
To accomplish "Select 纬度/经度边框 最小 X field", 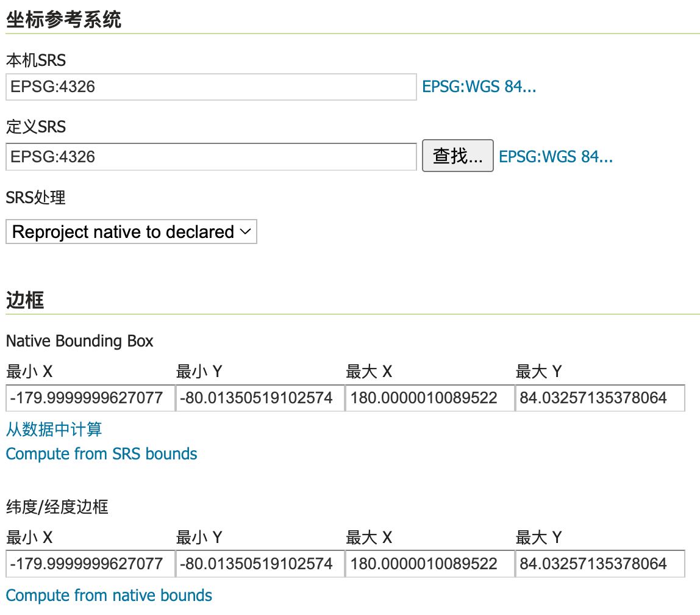I will pos(90,564).
